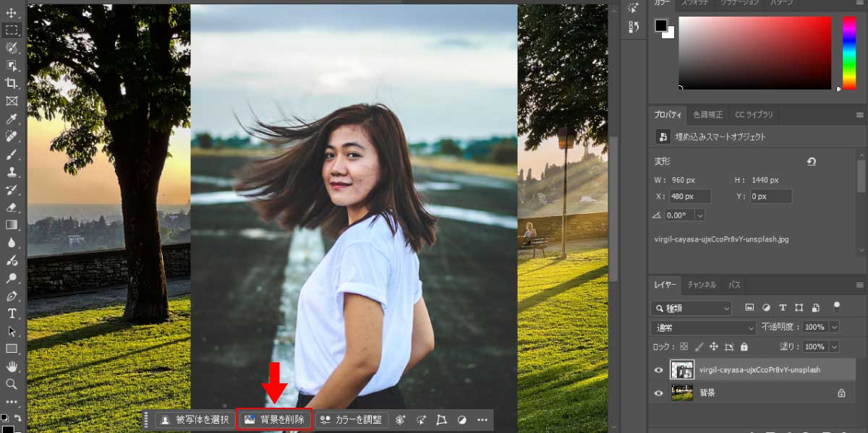Click the カラーを調整 button
Viewport: 868px width, 433px height.
[x=352, y=419]
